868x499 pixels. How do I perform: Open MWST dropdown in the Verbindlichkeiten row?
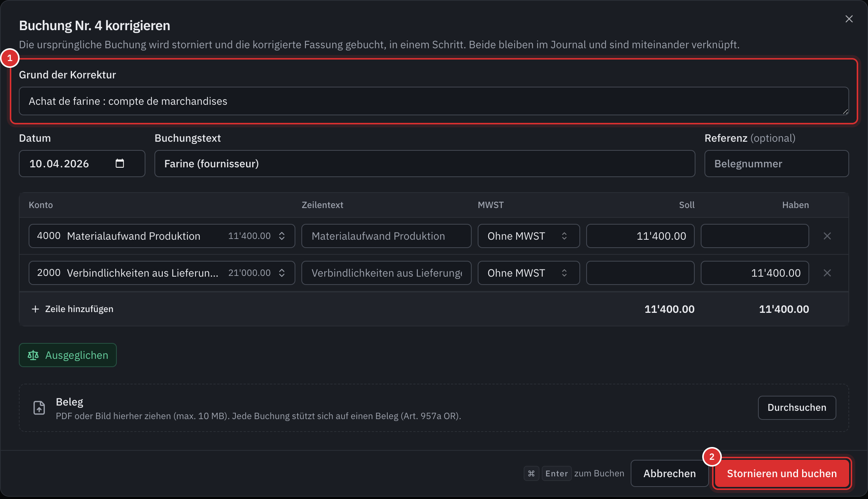point(529,273)
